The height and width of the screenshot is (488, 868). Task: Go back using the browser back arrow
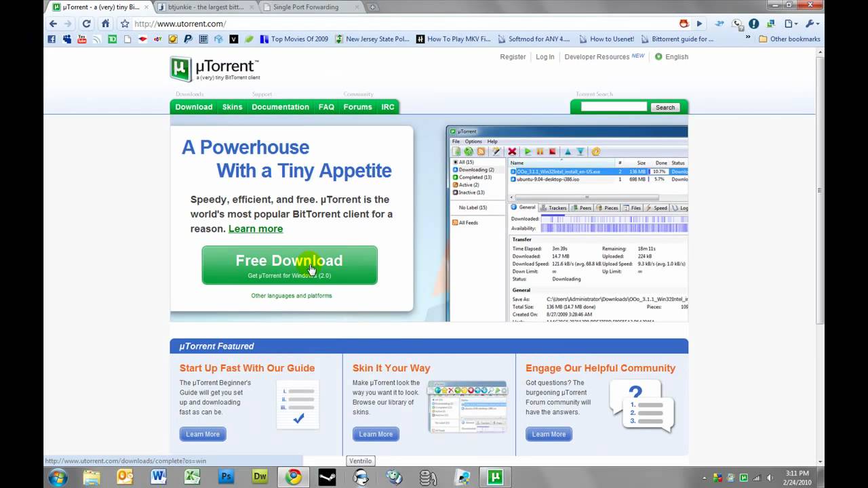click(x=53, y=24)
